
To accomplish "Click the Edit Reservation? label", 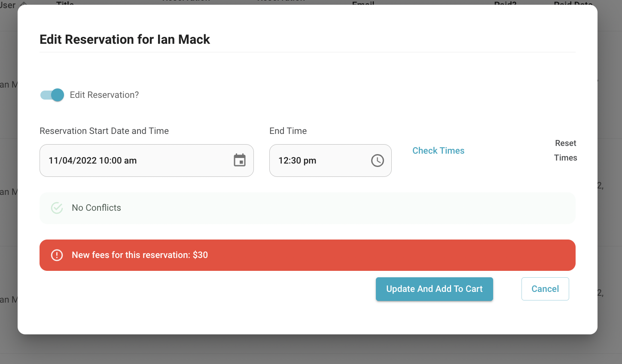I will [104, 95].
